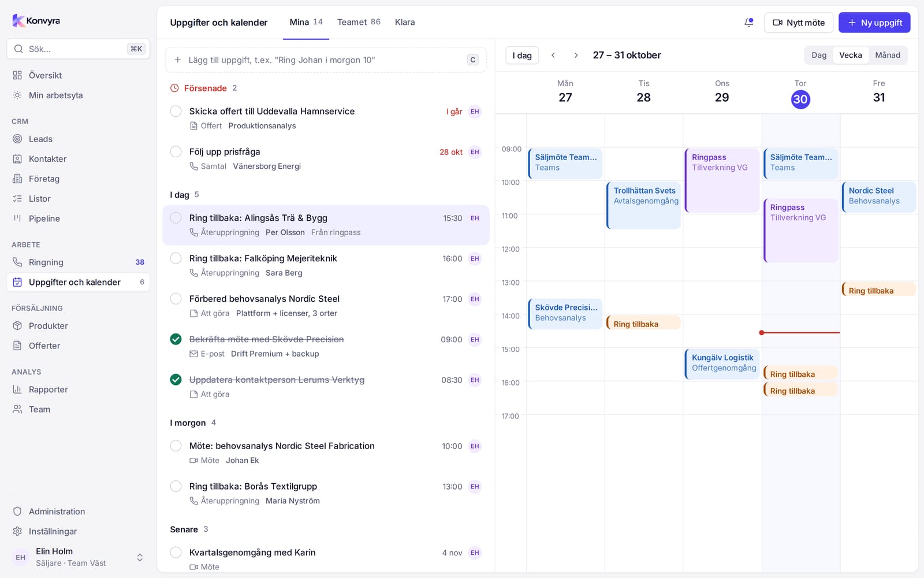Go to next week in calendar
The width and height of the screenshot is (924, 578).
click(576, 55)
